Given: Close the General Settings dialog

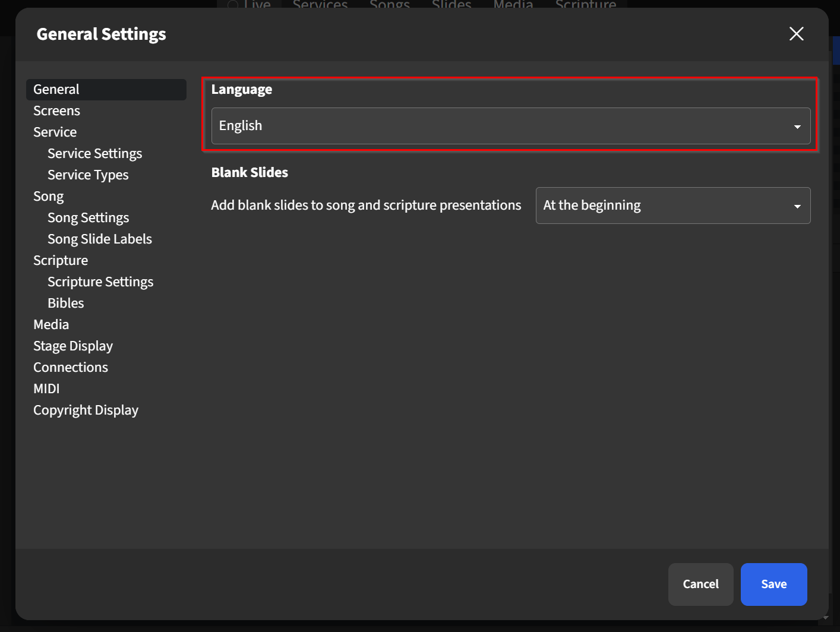Looking at the screenshot, I should point(796,34).
